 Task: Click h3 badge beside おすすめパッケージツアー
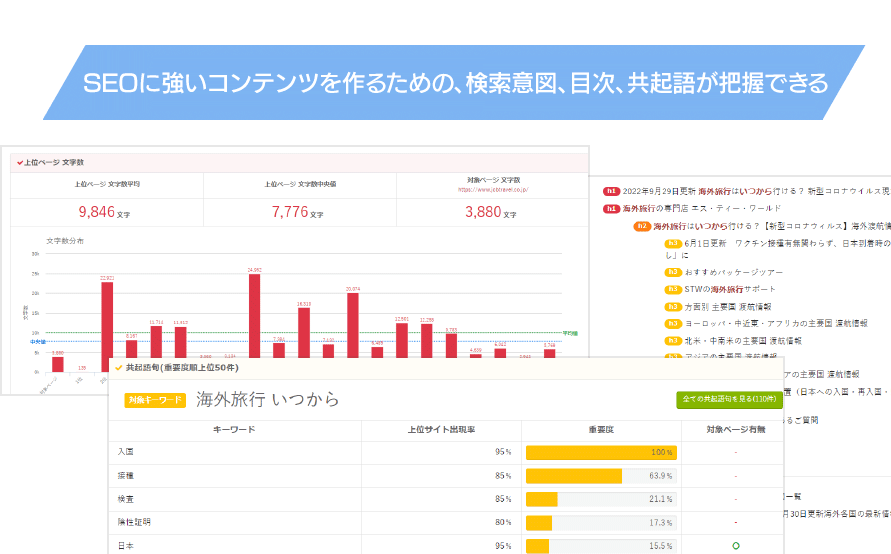coord(673,273)
